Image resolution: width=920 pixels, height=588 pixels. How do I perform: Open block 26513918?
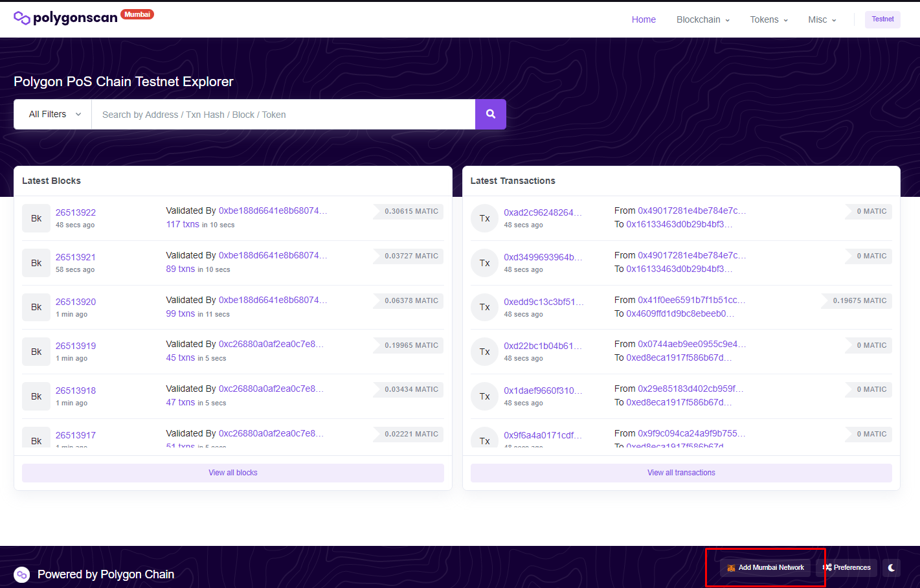[x=76, y=390]
